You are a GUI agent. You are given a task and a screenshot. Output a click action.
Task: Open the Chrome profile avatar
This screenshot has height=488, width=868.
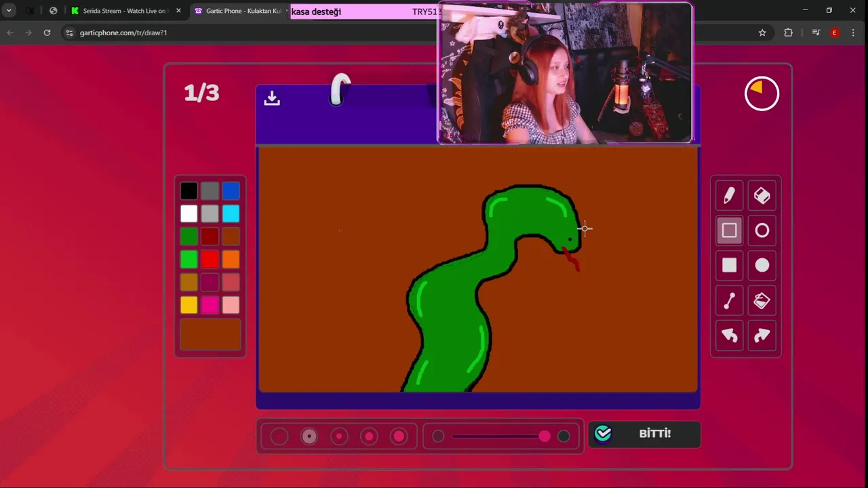click(835, 33)
